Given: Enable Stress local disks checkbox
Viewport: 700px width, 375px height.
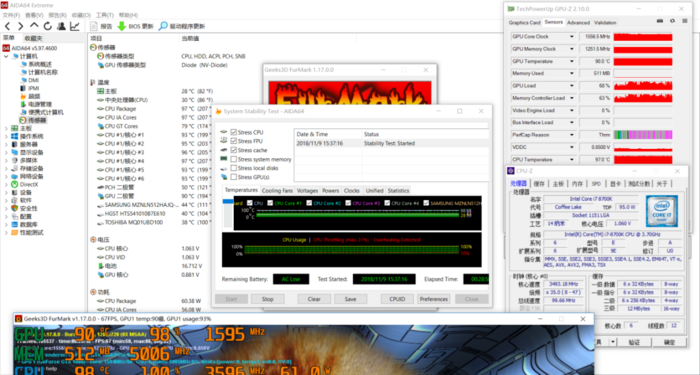Looking at the screenshot, I should pos(233,168).
